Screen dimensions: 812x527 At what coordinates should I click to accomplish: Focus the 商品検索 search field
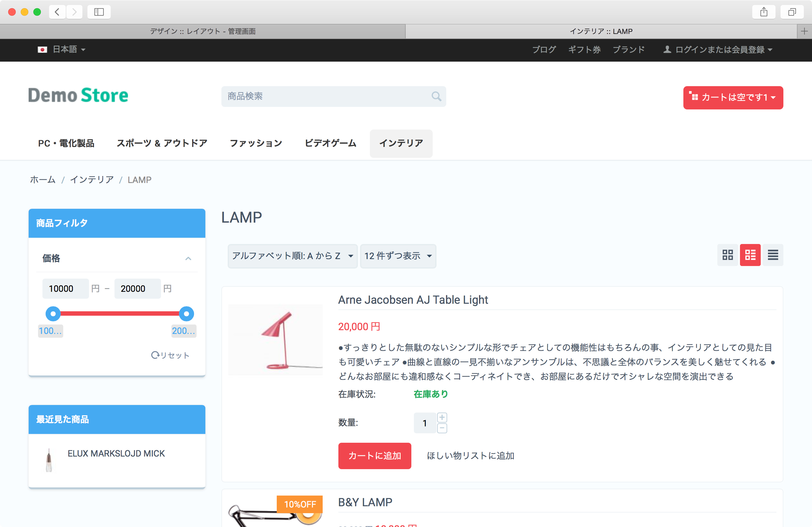[333, 97]
